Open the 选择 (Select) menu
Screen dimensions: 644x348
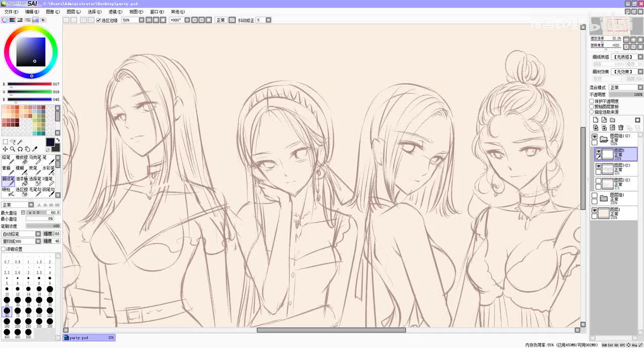[x=95, y=12]
